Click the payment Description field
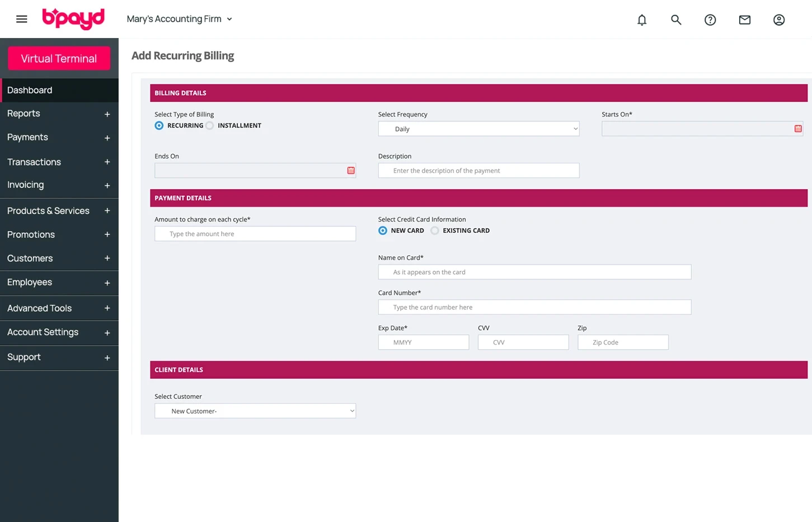 pos(478,171)
